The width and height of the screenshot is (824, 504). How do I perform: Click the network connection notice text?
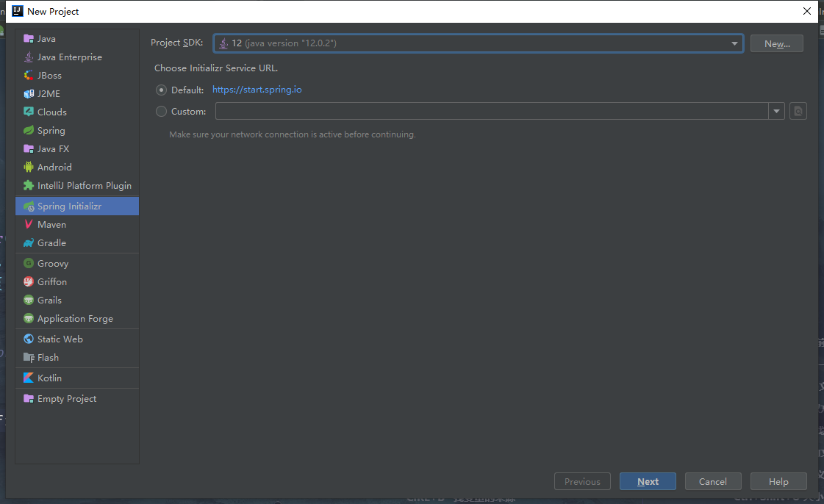click(x=292, y=134)
